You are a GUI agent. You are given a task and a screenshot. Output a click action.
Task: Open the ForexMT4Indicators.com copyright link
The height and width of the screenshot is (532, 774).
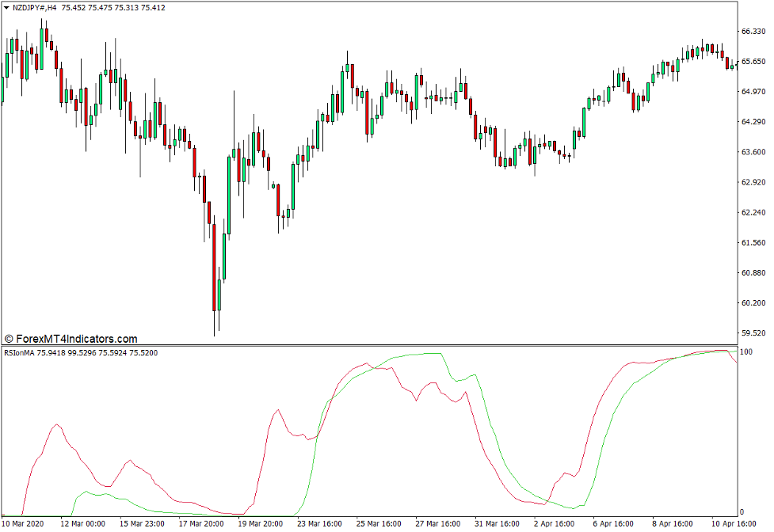point(71,337)
